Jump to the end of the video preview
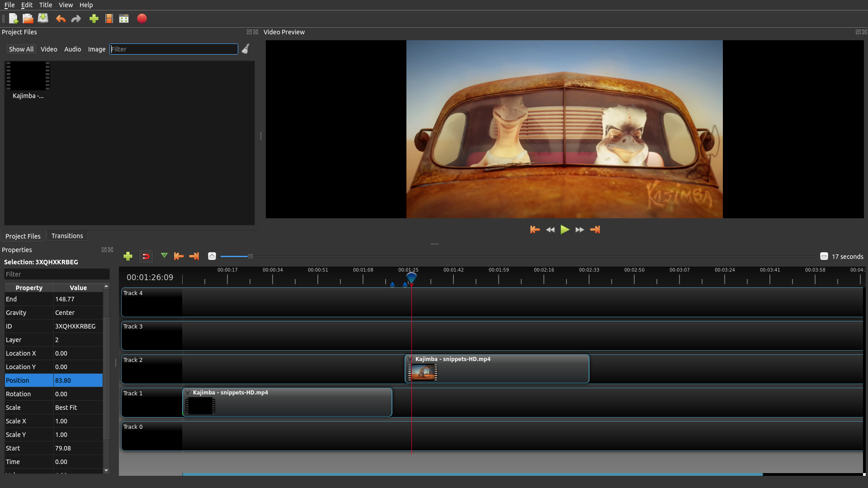The image size is (868, 488). [x=595, y=230]
